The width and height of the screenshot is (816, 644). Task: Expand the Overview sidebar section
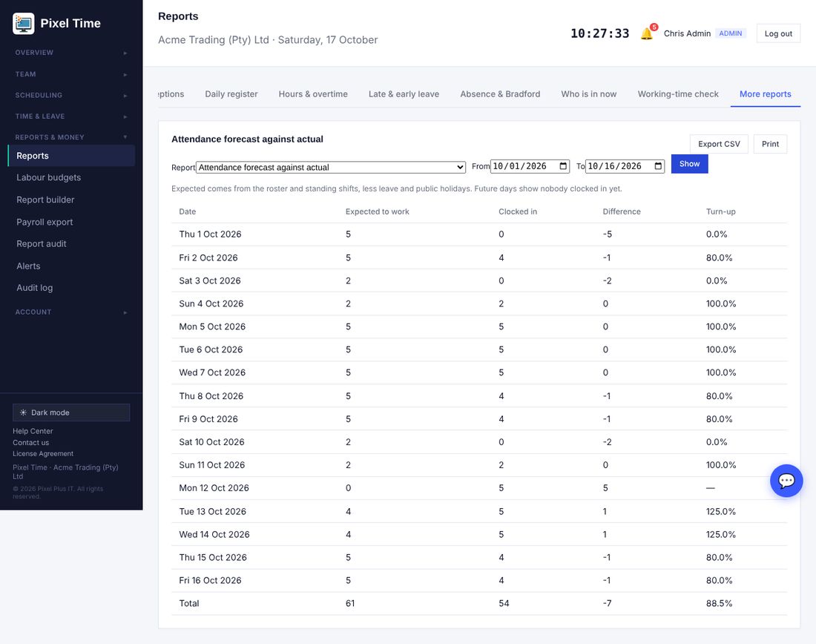(x=71, y=53)
